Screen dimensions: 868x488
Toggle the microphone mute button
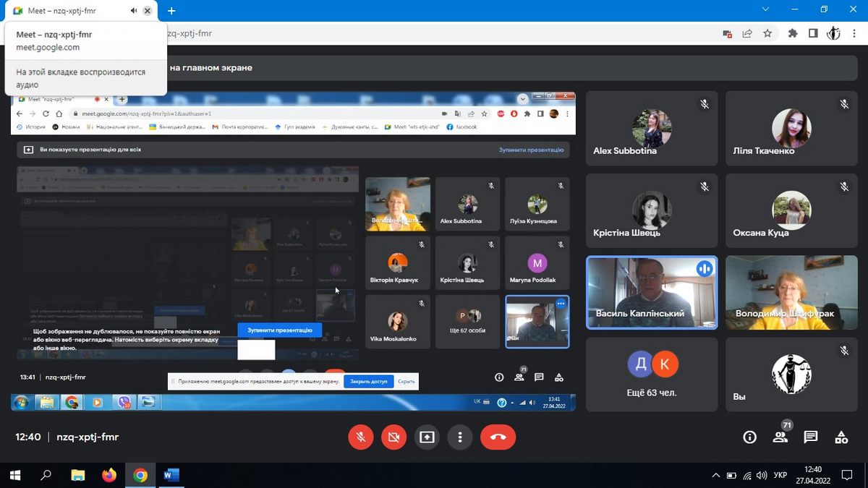360,437
